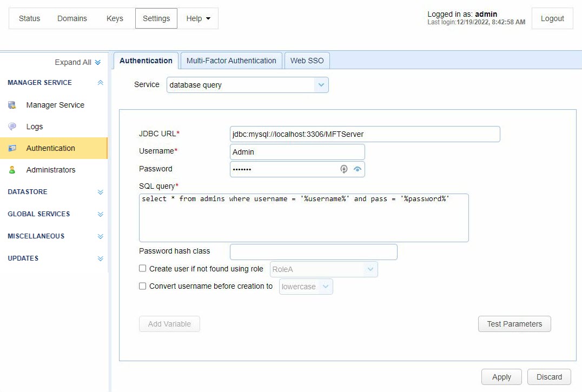Click into the JDBC URL field

[x=364, y=134]
